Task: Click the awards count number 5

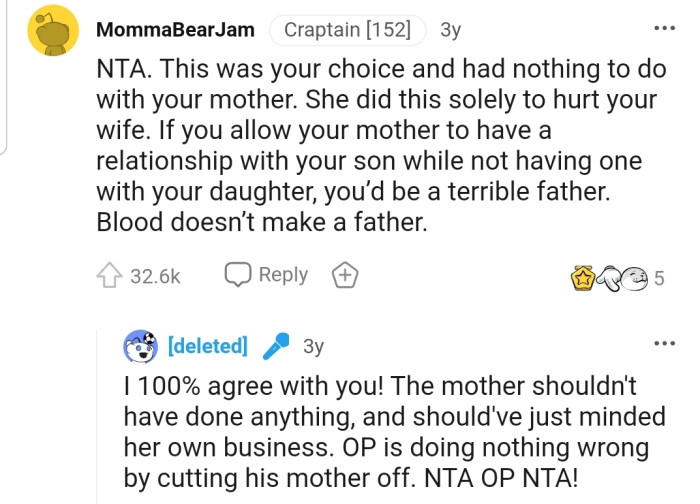Action: click(659, 279)
